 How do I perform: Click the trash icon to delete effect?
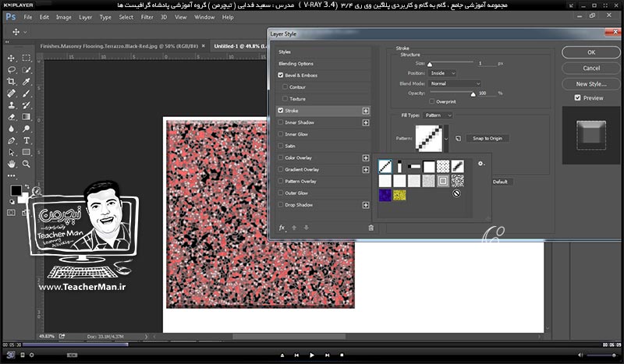(x=371, y=228)
